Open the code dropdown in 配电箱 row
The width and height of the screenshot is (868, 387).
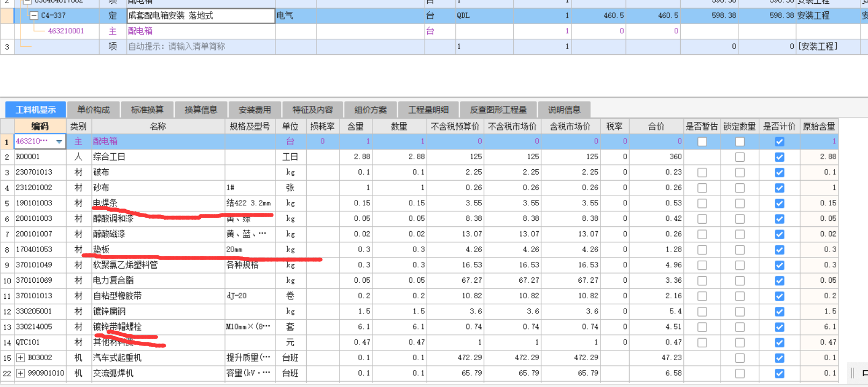(x=59, y=141)
